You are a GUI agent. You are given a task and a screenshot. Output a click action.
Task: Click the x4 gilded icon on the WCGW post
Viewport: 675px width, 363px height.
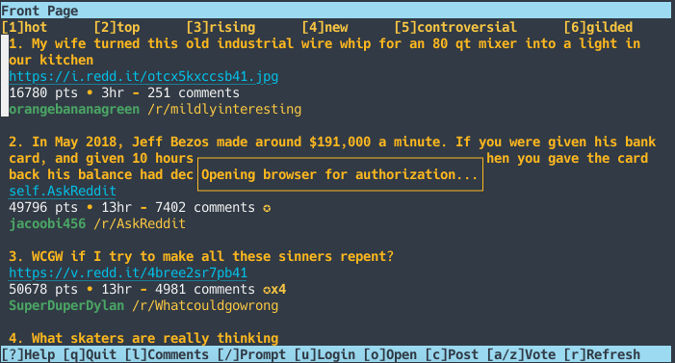pos(275,289)
